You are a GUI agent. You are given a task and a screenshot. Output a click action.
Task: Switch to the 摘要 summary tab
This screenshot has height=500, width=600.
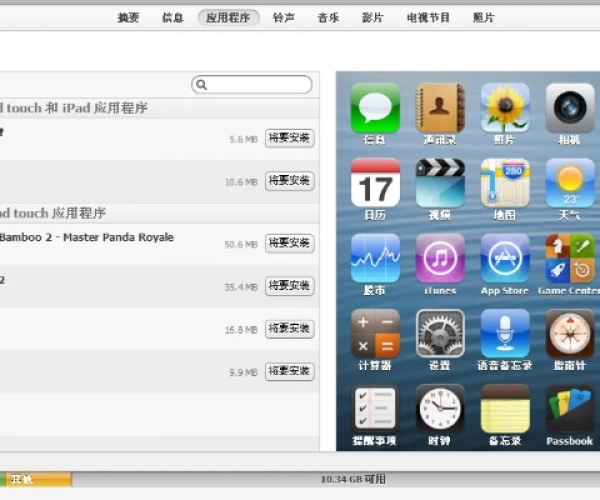point(128,18)
